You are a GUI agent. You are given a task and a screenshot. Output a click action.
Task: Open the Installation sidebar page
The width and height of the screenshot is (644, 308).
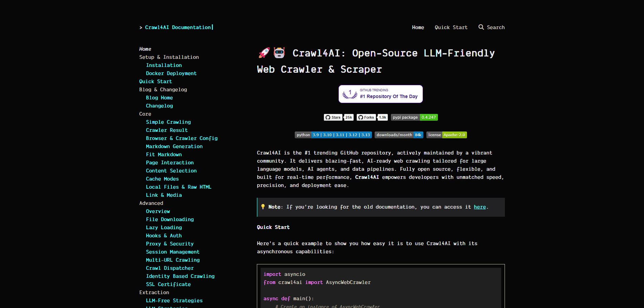point(164,65)
